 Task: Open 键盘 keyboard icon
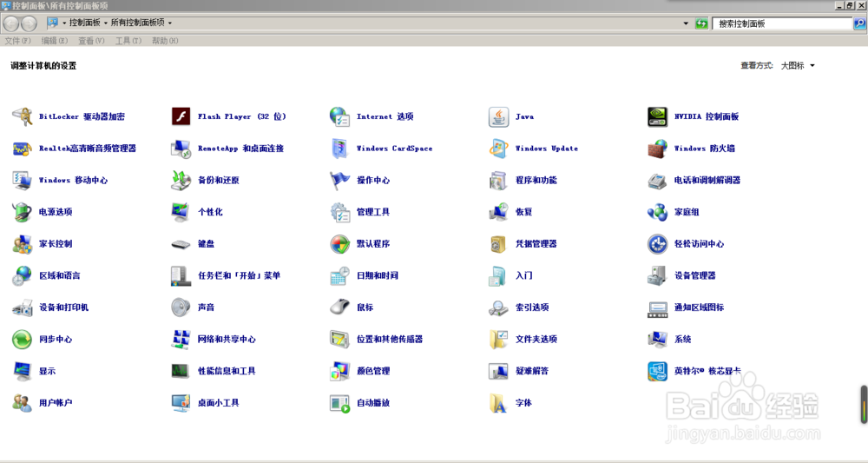coord(181,244)
